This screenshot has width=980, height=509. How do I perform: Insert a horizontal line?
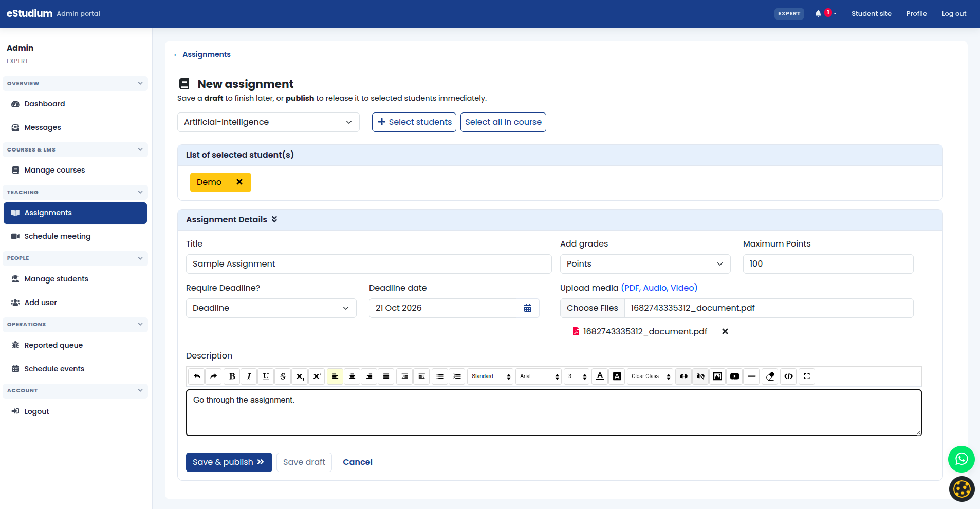pos(752,376)
